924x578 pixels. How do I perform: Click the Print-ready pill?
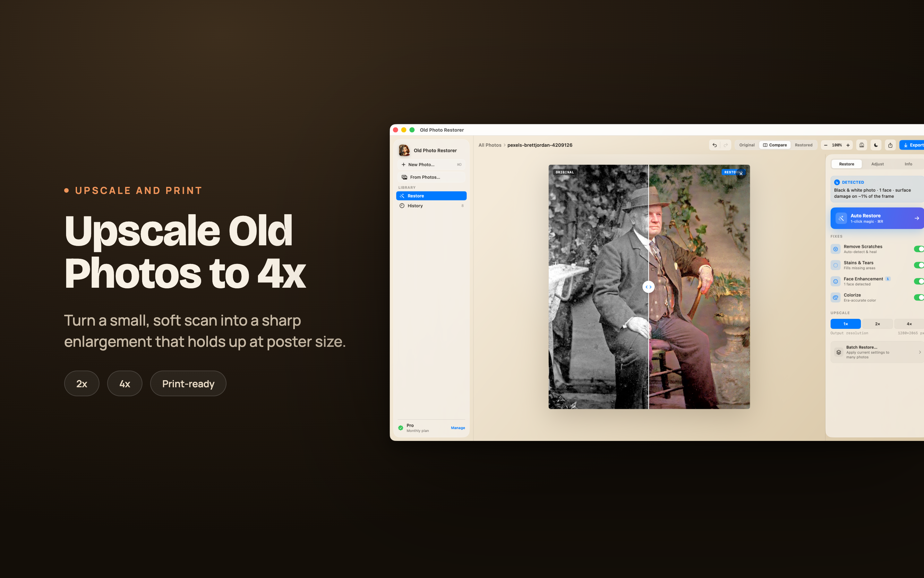point(188,383)
